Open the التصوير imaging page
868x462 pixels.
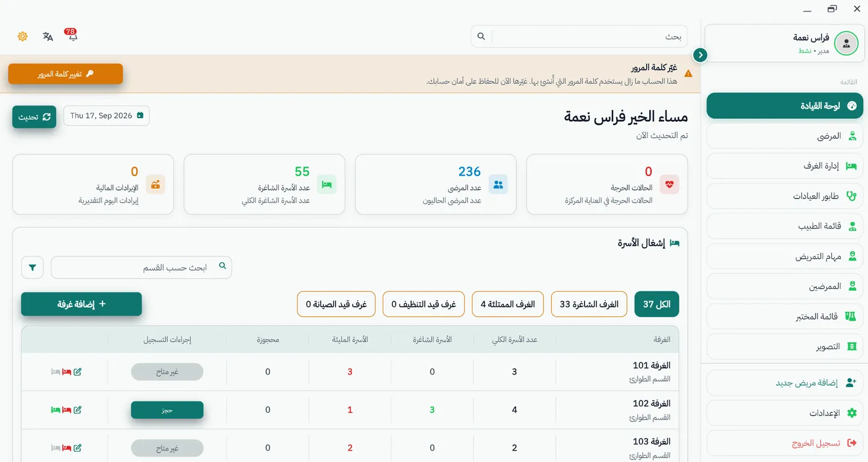[784, 347]
